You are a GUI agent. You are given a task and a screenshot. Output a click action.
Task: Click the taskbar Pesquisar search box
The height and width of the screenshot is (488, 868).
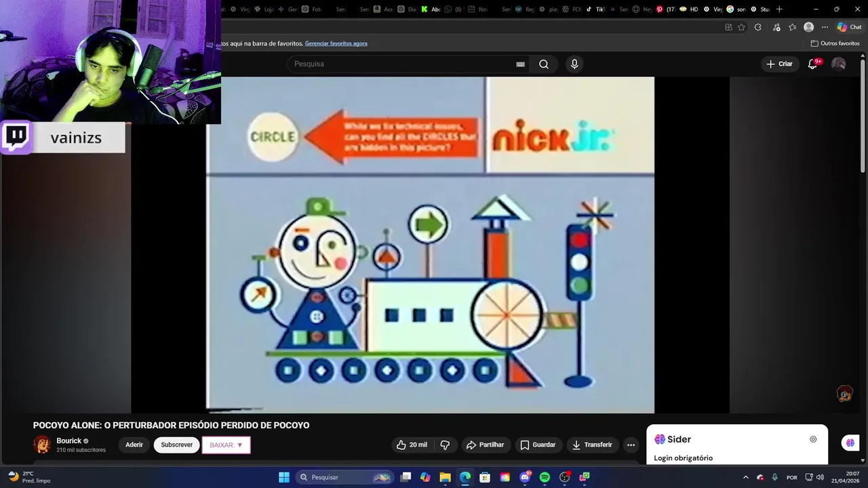pos(344,477)
